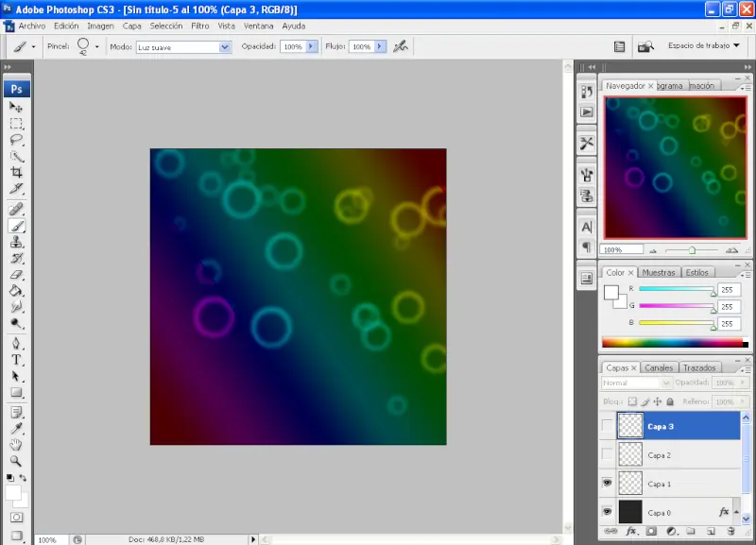The image size is (756, 545).
Task: Swap foreground and background colors
Action: point(23,478)
